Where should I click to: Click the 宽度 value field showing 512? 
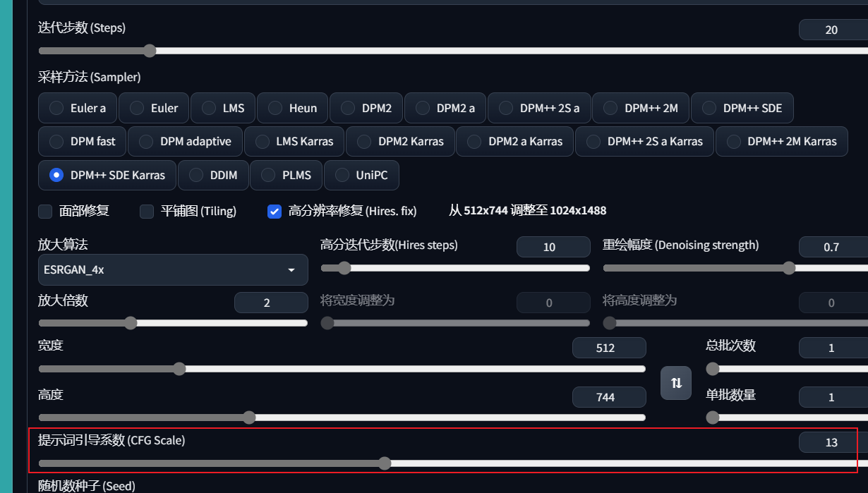click(x=608, y=348)
